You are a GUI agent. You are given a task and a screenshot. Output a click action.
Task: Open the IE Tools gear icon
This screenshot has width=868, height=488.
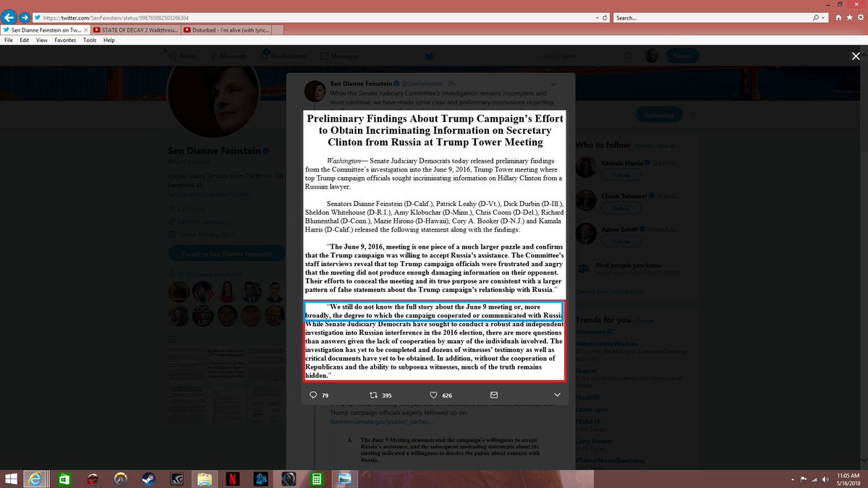(860, 17)
